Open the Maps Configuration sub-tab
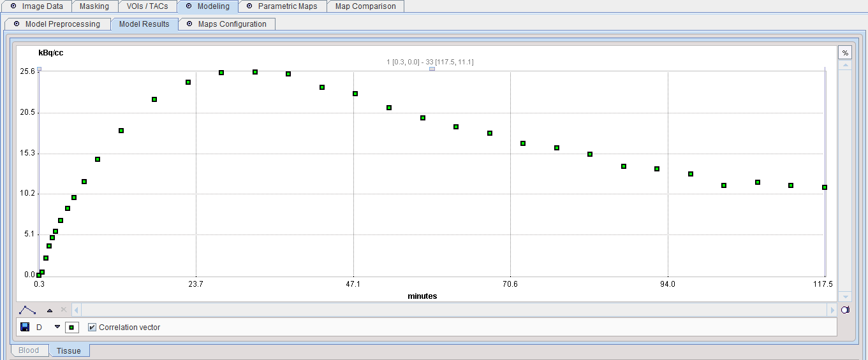This screenshot has width=868, height=360. point(226,24)
